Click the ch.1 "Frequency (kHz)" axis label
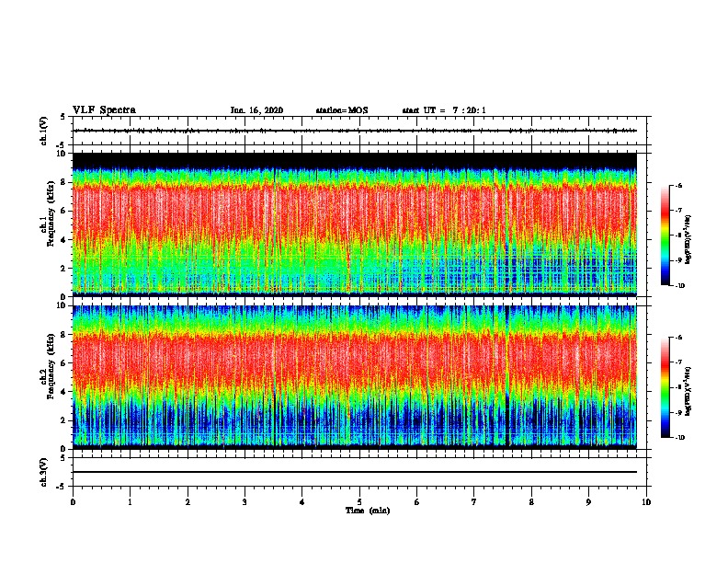 (51, 213)
